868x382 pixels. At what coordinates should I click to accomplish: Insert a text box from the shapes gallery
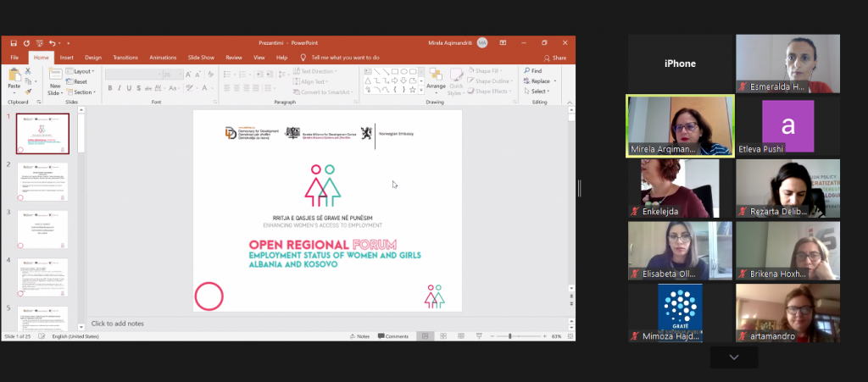click(368, 71)
